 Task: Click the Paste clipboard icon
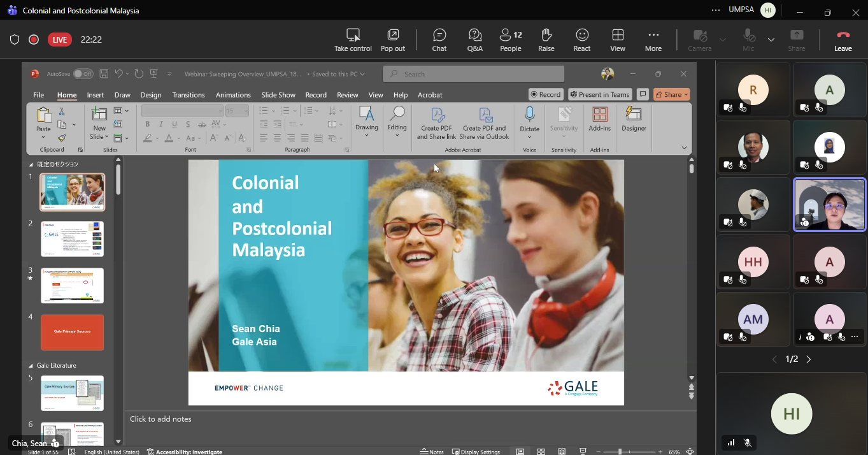[43, 115]
